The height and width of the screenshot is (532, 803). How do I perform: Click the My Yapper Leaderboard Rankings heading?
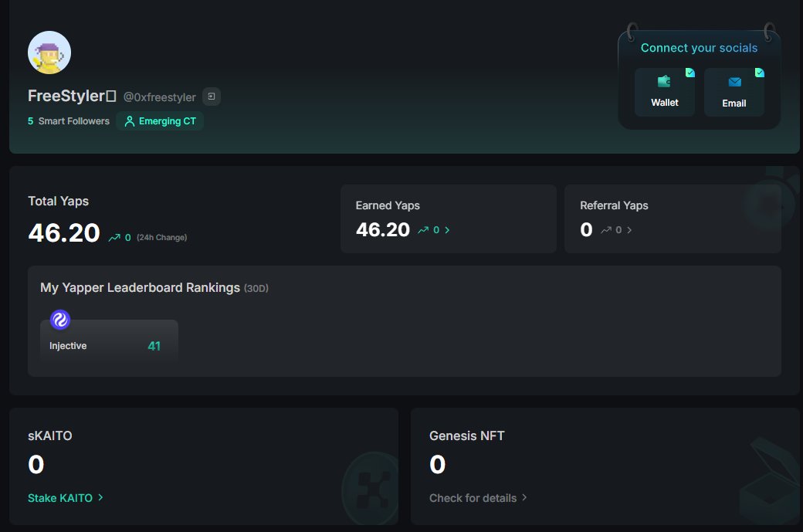tap(140, 288)
